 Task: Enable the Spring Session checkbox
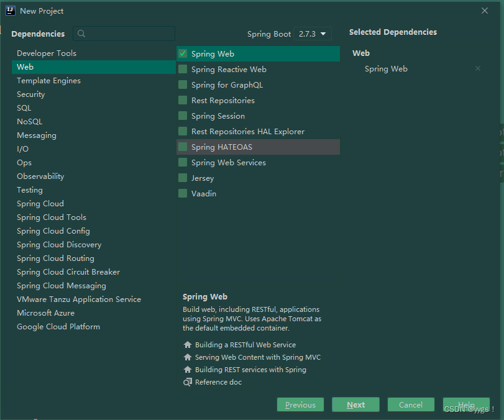point(183,116)
